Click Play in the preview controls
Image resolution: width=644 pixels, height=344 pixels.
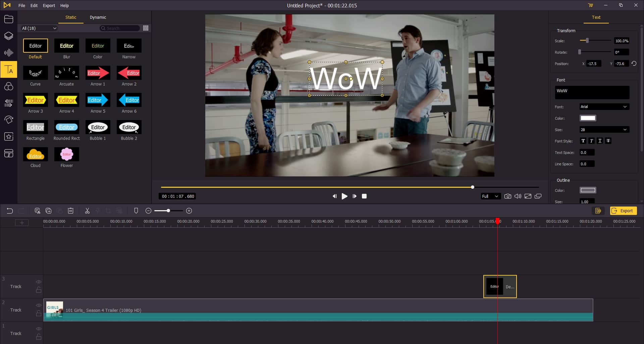(344, 196)
